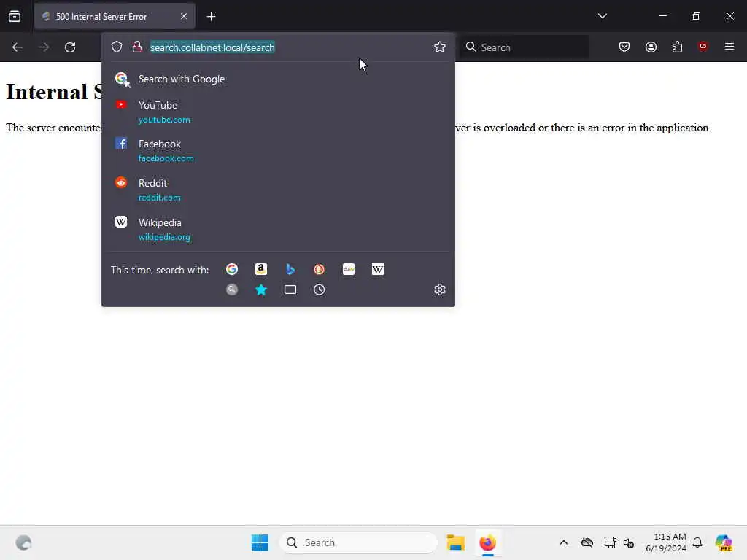Open the Firefox View icon
The image size is (747, 560).
coord(15,17)
